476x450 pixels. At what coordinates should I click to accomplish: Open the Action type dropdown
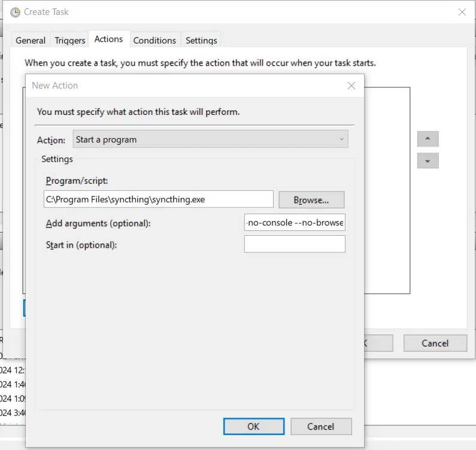[x=210, y=139]
